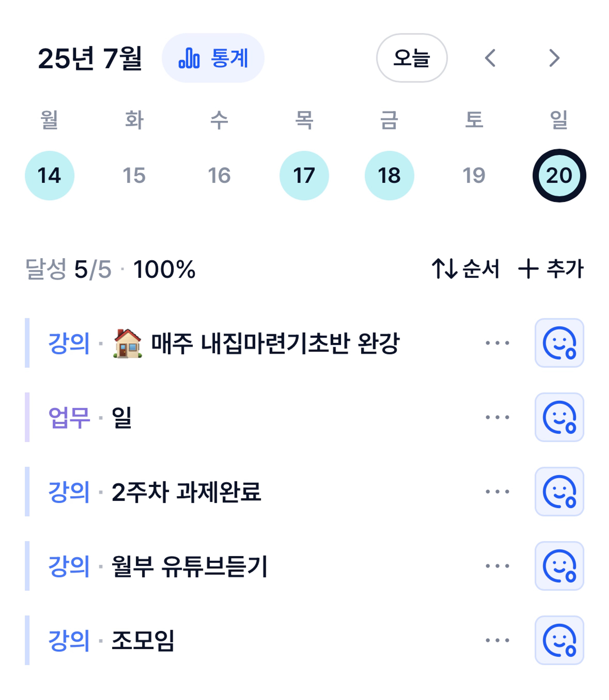Tap the 순서 reorder arrows icon
Image resolution: width=609 pixels, height=700 pixels.
click(x=445, y=269)
